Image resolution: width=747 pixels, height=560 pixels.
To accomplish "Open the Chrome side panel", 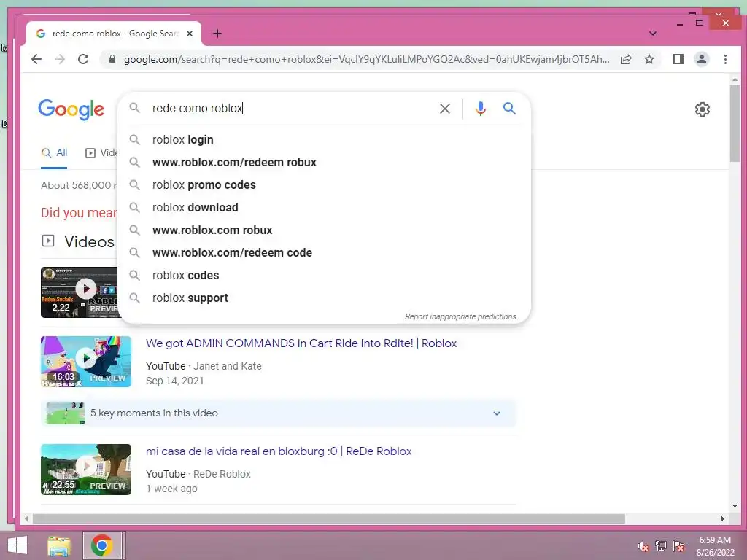I will 678,59.
